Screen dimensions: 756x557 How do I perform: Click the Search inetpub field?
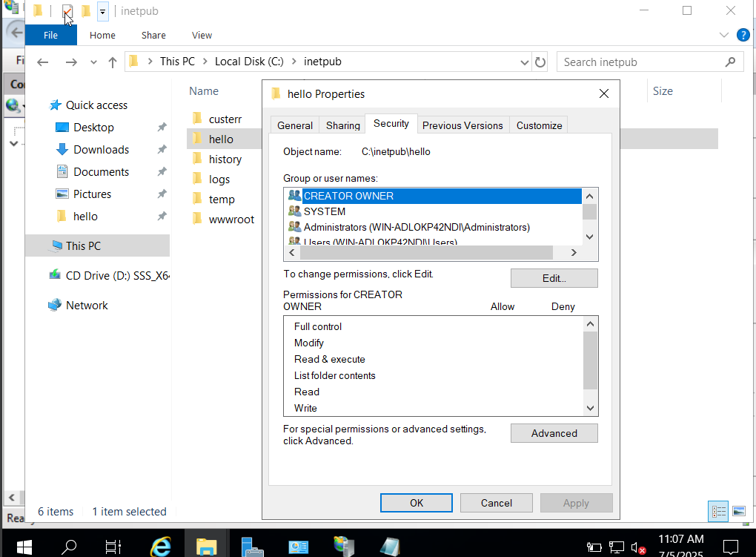[643, 62]
